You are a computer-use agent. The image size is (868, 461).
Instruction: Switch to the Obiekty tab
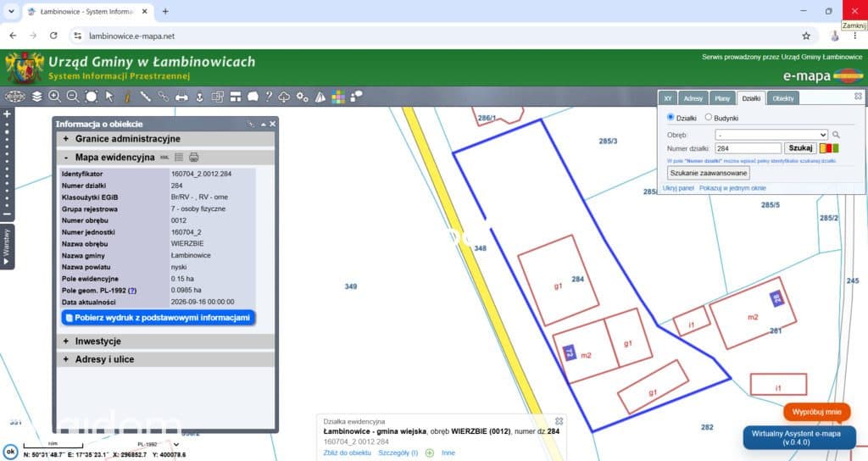[782, 98]
